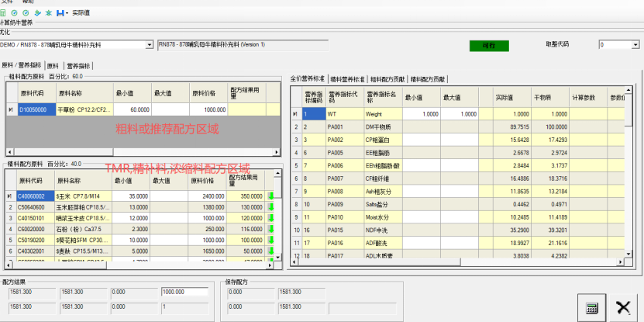This screenshot has height=322, width=644.
Task: Switch to the 精料营养标准 tab
Action: click(347, 78)
